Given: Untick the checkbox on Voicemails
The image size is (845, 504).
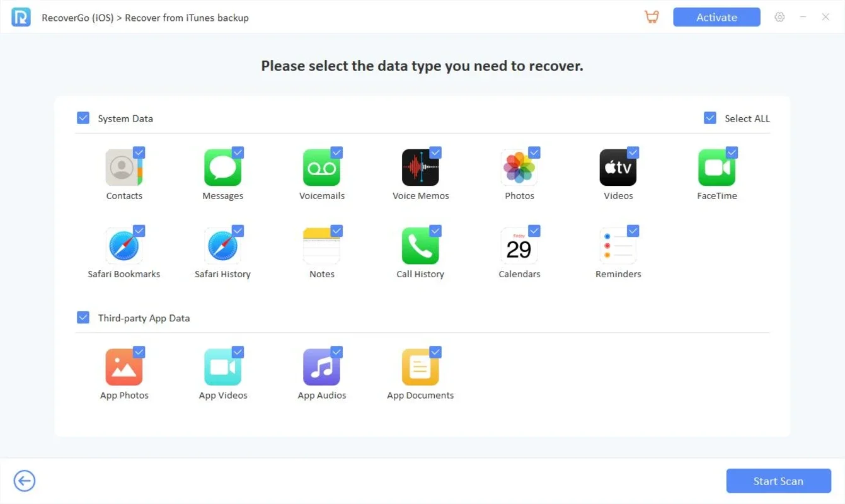Looking at the screenshot, I should [x=337, y=152].
